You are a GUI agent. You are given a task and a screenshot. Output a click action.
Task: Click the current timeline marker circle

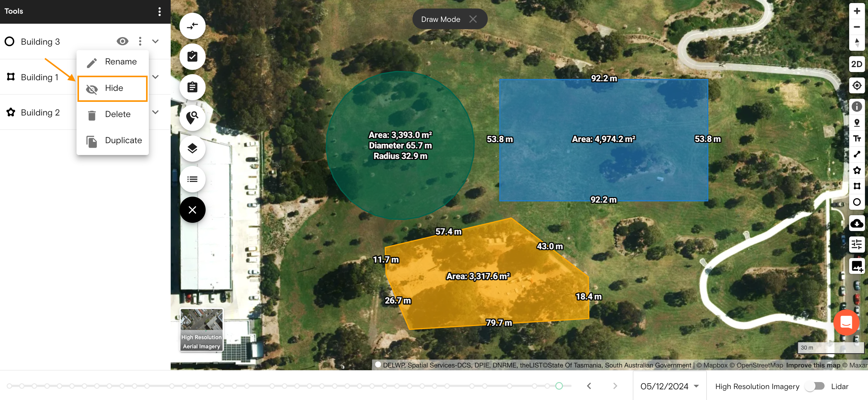[x=559, y=386]
